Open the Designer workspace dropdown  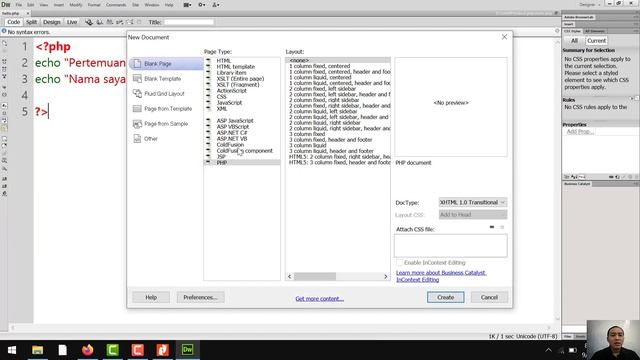pos(590,4)
